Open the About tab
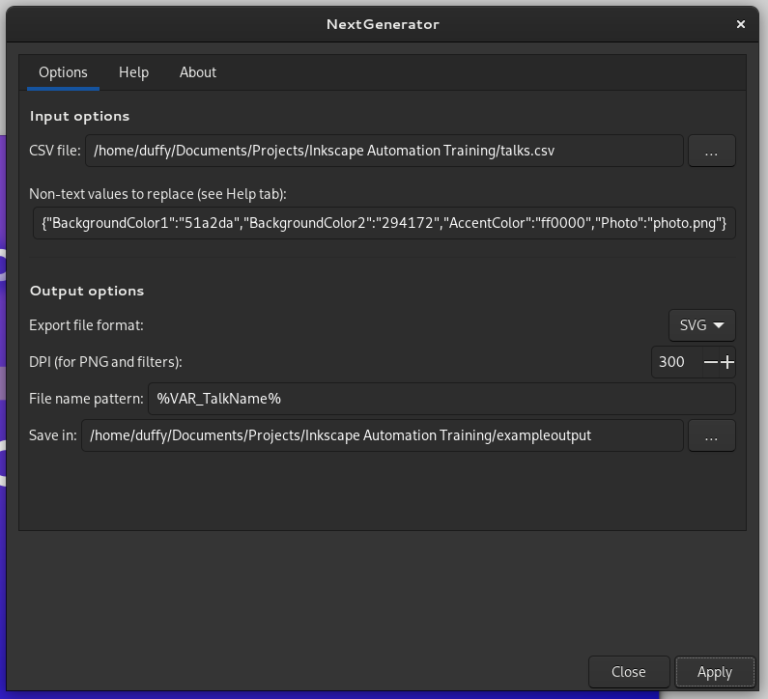 [x=197, y=72]
